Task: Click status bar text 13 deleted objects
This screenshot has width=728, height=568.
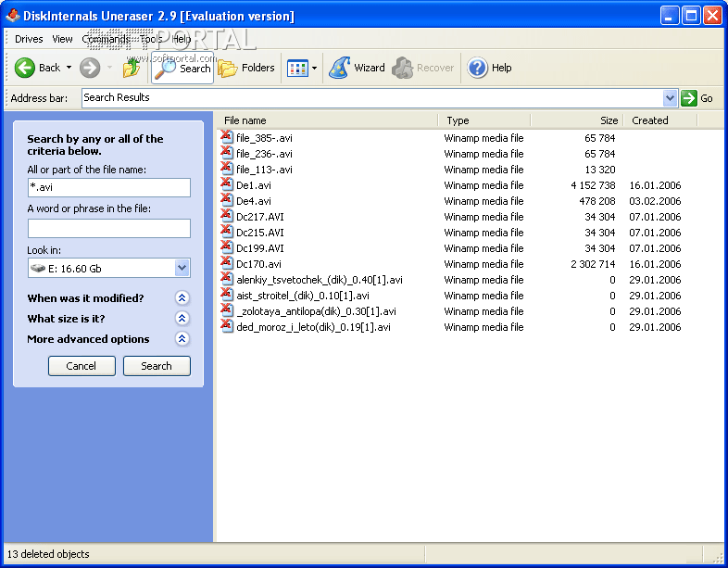Action: (x=48, y=554)
